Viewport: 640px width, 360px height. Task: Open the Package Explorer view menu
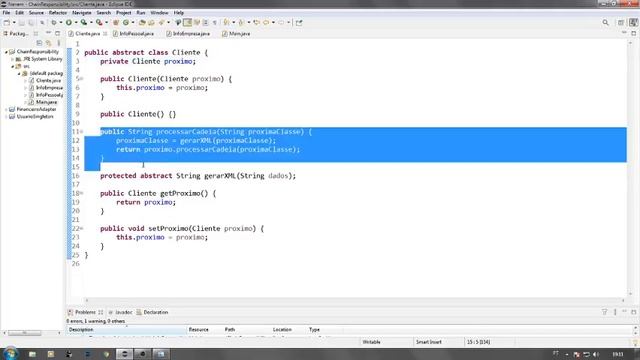click(x=59, y=43)
